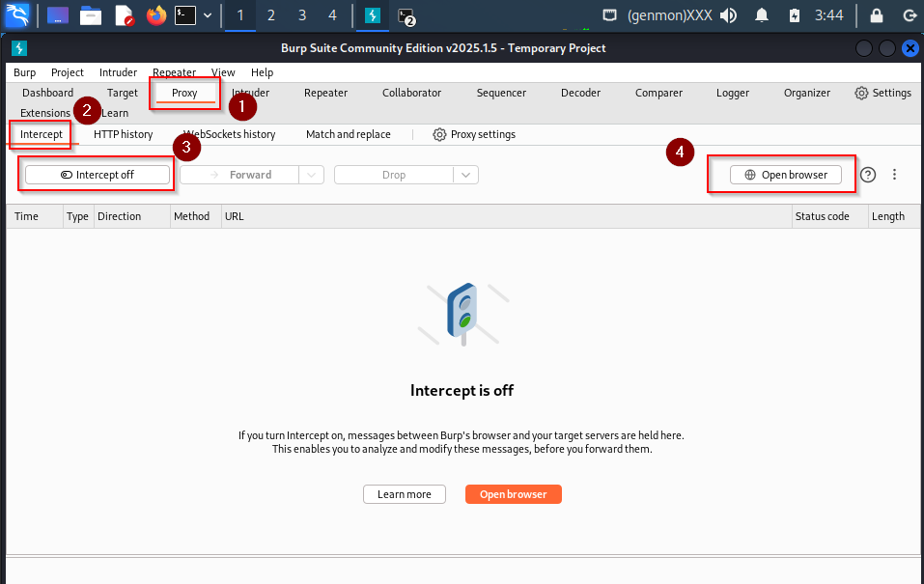The height and width of the screenshot is (584, 924).
Task: Click the show desktop icon in the panel
Action: pos(57,15)
